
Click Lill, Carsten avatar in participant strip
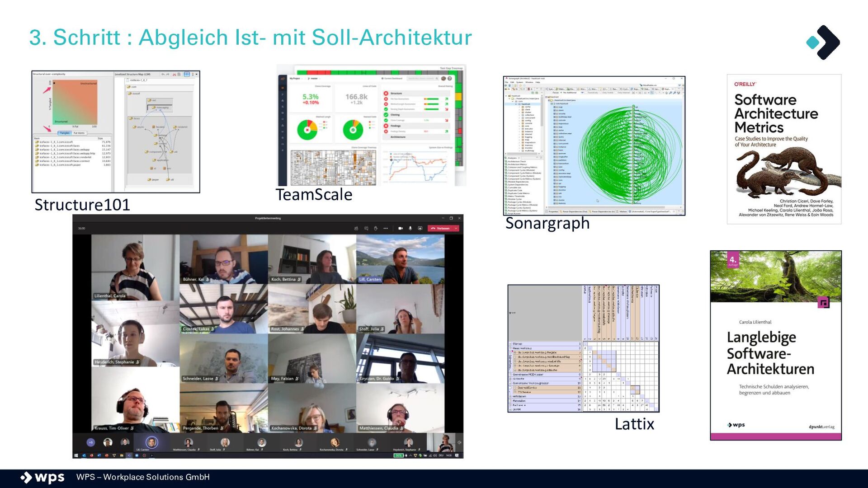151,442
